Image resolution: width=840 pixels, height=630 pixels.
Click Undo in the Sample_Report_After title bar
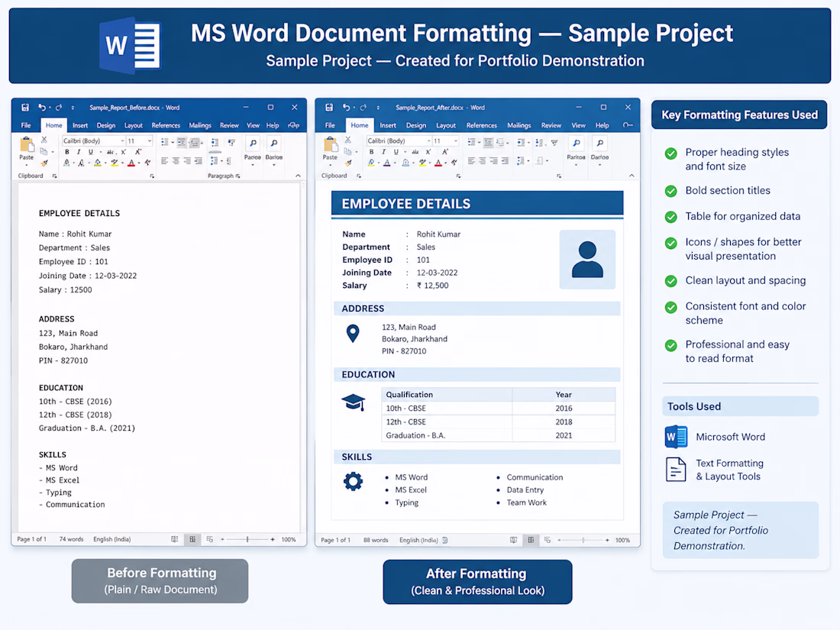pyautogui.click(x=346, y=107)
